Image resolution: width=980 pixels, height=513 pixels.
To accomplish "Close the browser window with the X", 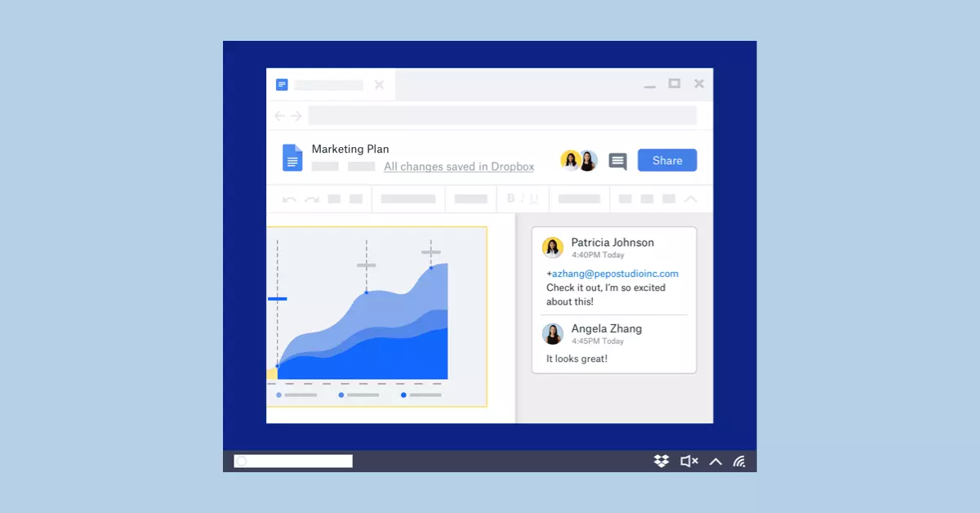I will click(699, 83).
